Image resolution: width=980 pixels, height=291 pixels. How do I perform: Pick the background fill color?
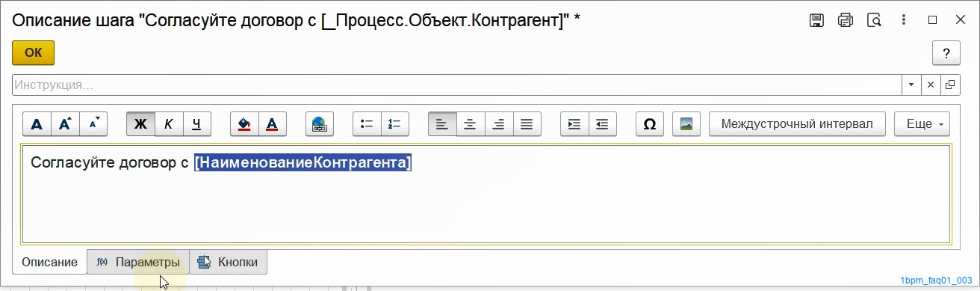tap(244, 124)
